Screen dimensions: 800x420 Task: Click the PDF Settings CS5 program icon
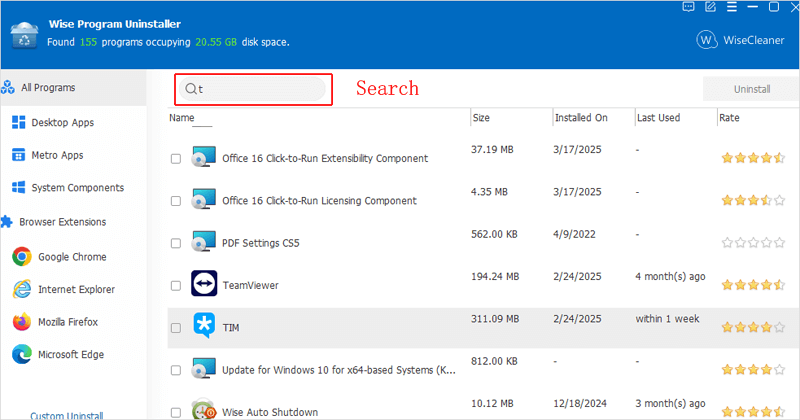coord(204,241)
